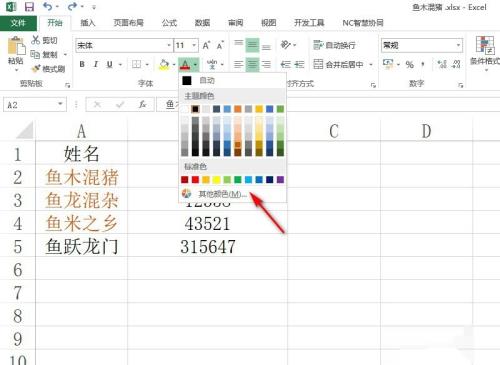The height and width of the screenshot is (365, 500).
Task: Expand the font size dropdown arrow
Action: click(x=194, y=45)
